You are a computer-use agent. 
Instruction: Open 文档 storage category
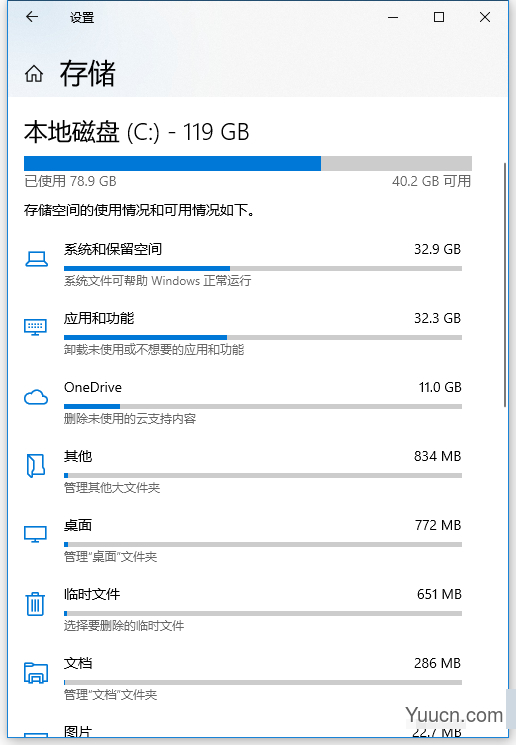tap(78, 663)
